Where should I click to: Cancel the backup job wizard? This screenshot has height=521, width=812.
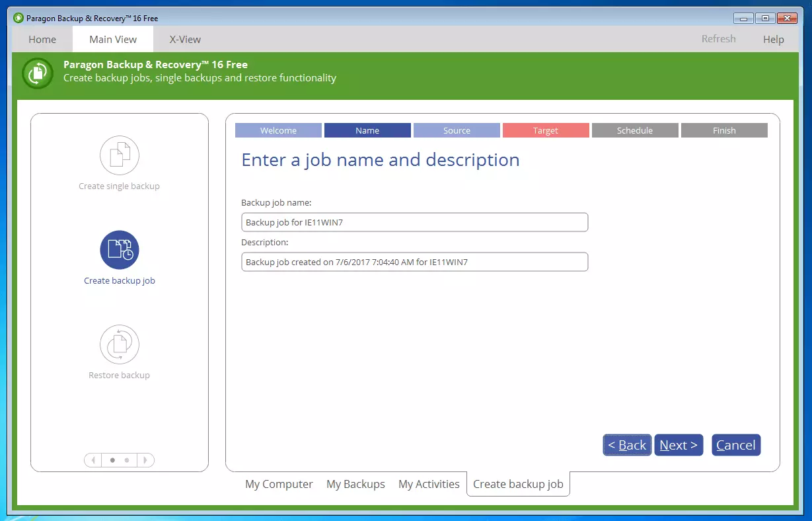736,445
